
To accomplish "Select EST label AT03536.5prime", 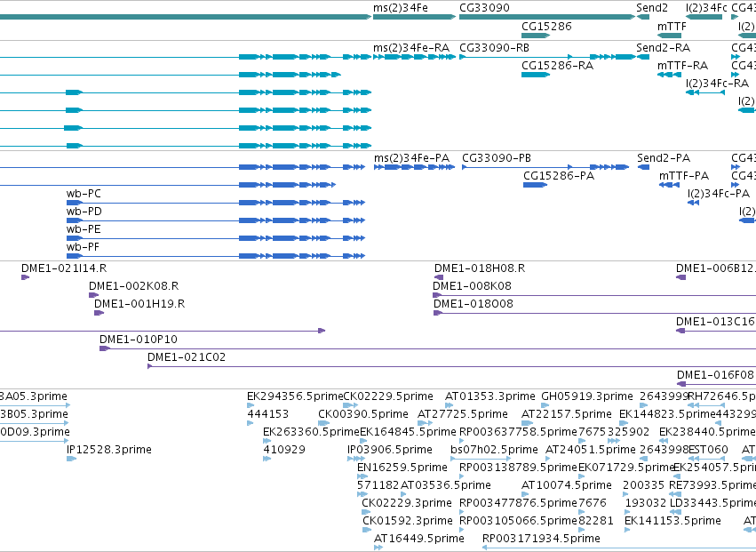I will tap(446, 486).
